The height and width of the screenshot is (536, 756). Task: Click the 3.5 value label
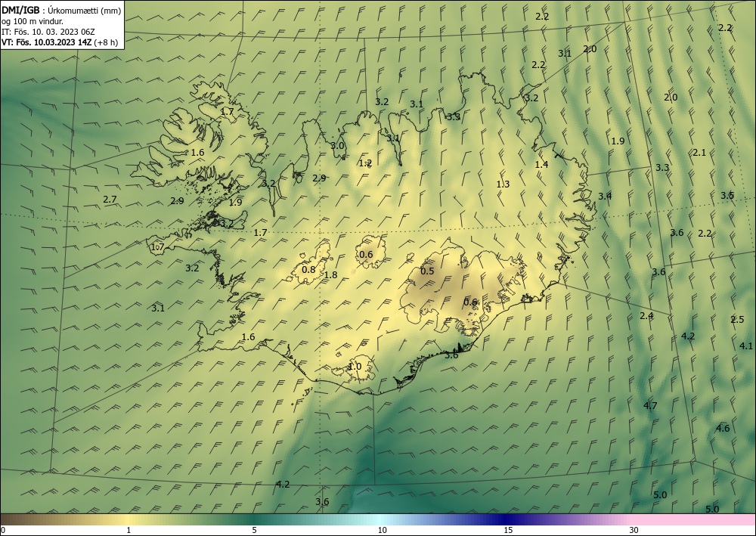click(727, 195)
